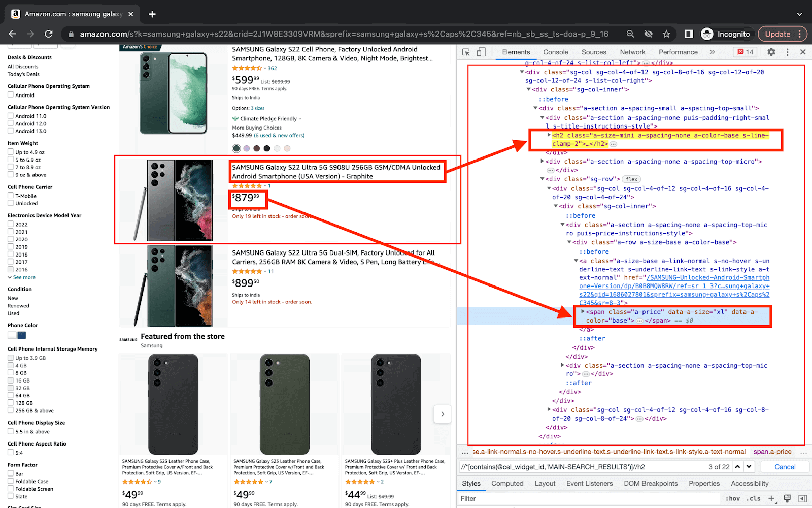The width and height of the screenshot is (812, 508).
Task: Go back using the browser back arrow
Action: pyautogui.click(x=13, y=34)
